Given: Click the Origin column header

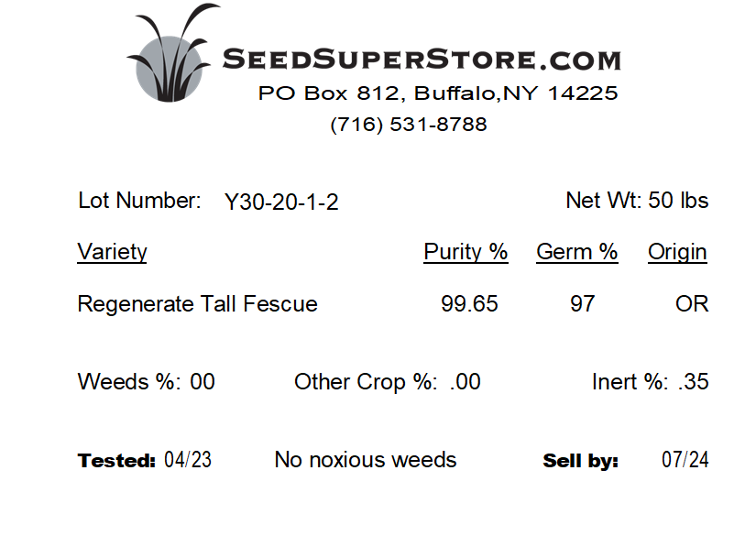Looking at the screenshot, I should tap(677, 252).
